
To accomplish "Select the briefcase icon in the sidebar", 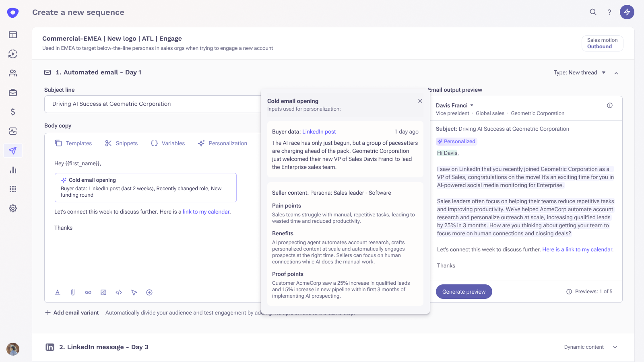I will click(x=13, y=93).
